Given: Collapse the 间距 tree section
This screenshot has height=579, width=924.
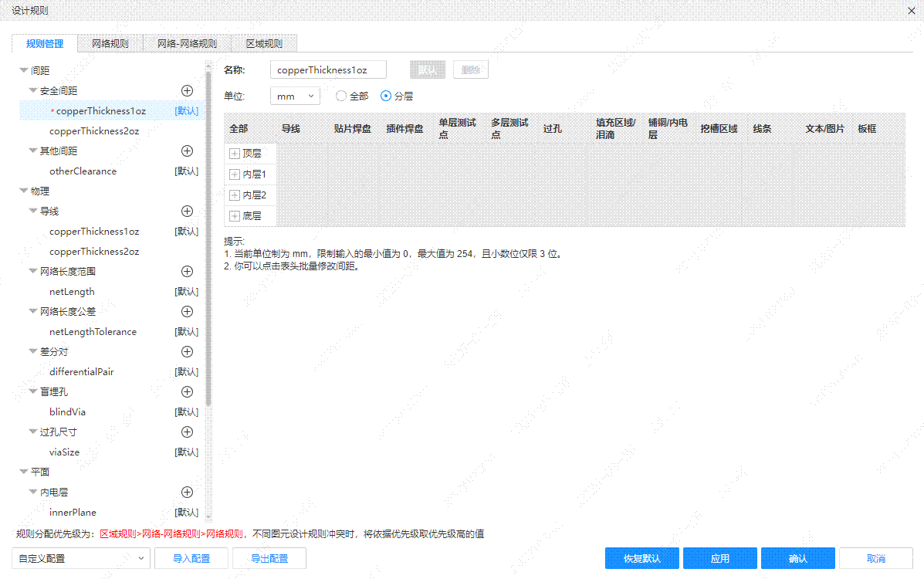Looking at the screenshot, I should [x=24, y=69].
